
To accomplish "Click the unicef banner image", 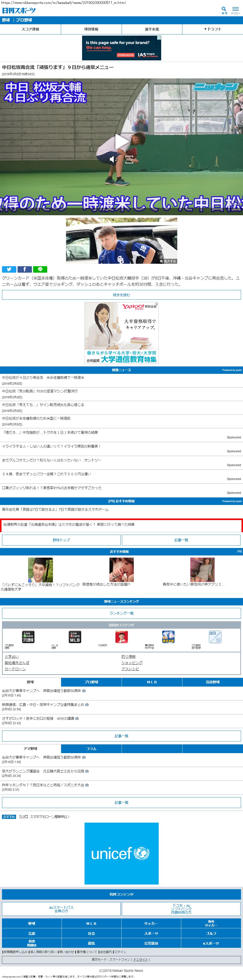I will coord(121,853).
